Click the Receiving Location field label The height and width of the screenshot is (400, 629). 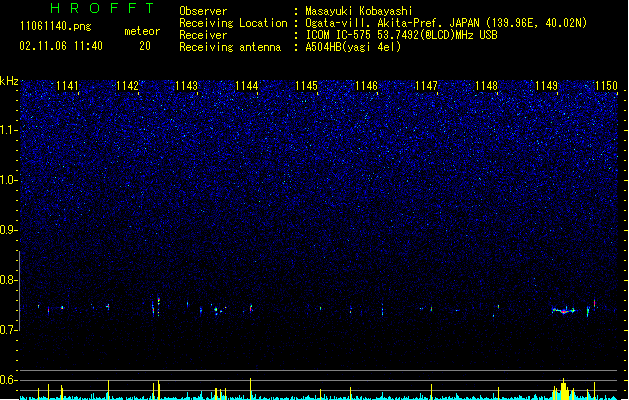[233, 23]
